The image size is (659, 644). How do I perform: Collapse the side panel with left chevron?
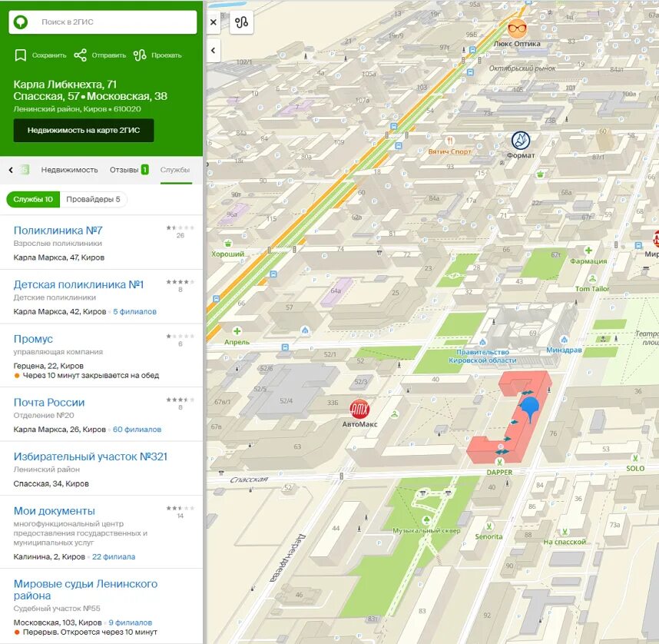click(x=214, y=51)
